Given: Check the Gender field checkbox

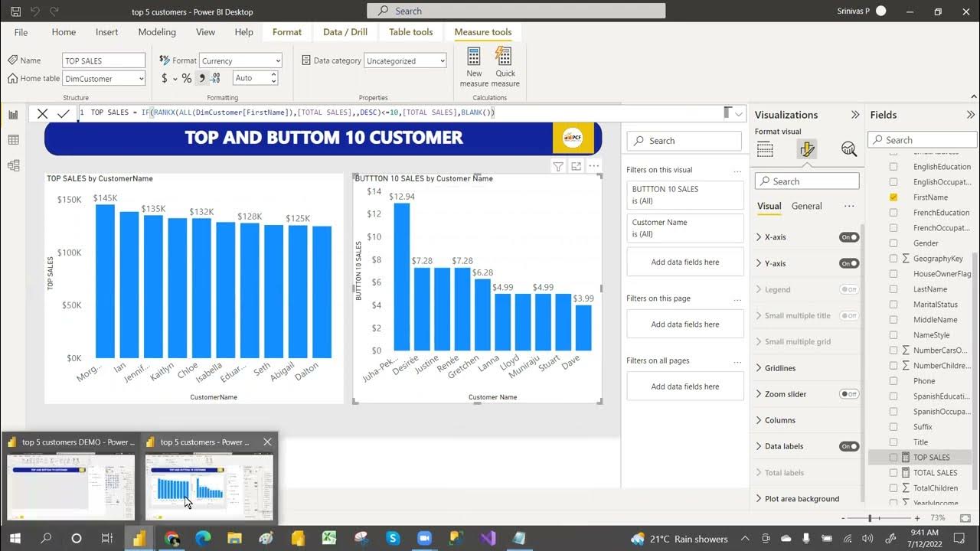Looking at the screenshot, I should pos(893,243).
